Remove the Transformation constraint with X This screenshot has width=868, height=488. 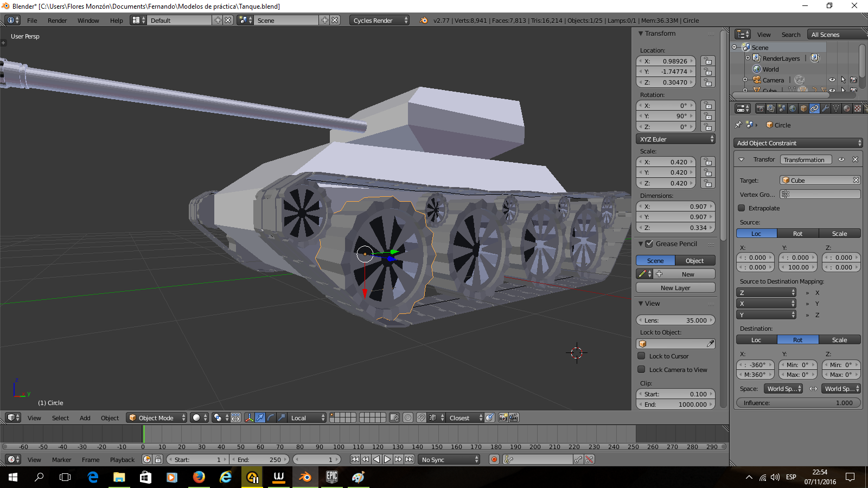pos(855,159)
